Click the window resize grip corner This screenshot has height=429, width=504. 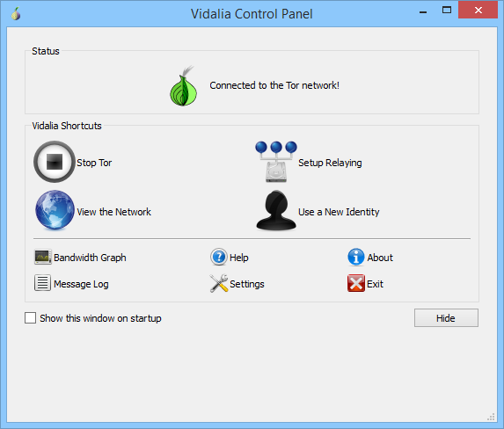pos(491,417)
